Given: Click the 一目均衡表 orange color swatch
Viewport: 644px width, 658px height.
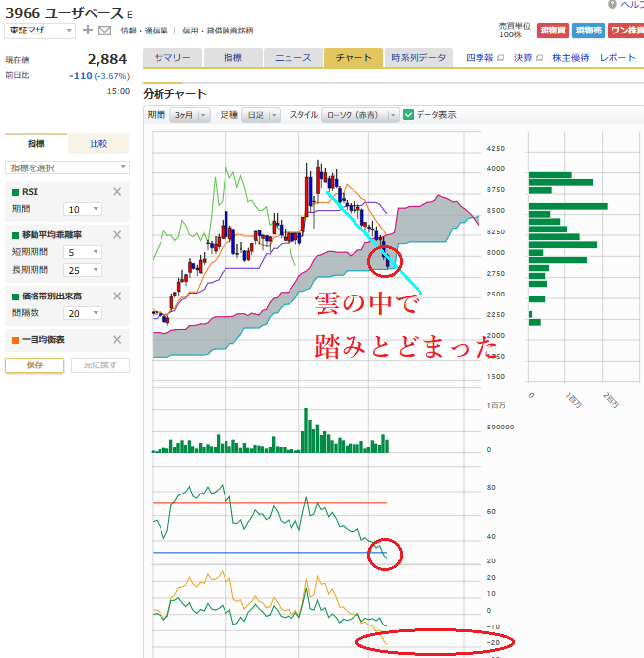Looking at the screenshot, I should [15, 340].
